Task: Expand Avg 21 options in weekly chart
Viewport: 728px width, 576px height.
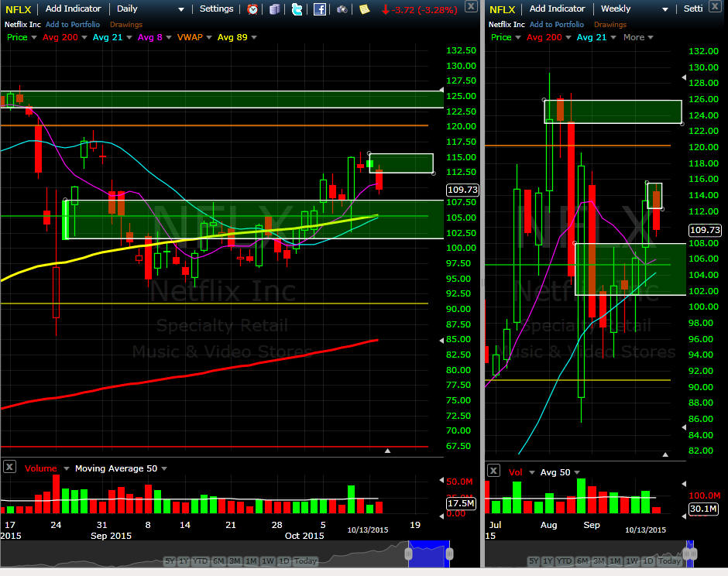Action: pos(613,38)
